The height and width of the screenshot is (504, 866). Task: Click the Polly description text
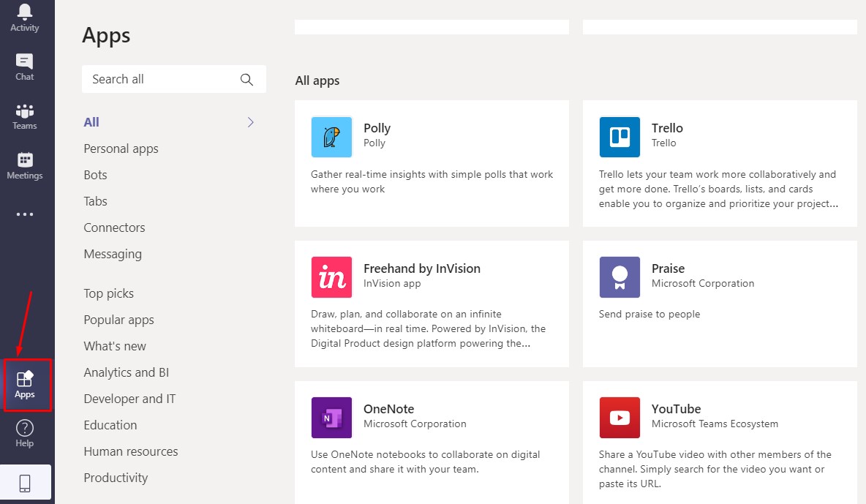(432, 182)
